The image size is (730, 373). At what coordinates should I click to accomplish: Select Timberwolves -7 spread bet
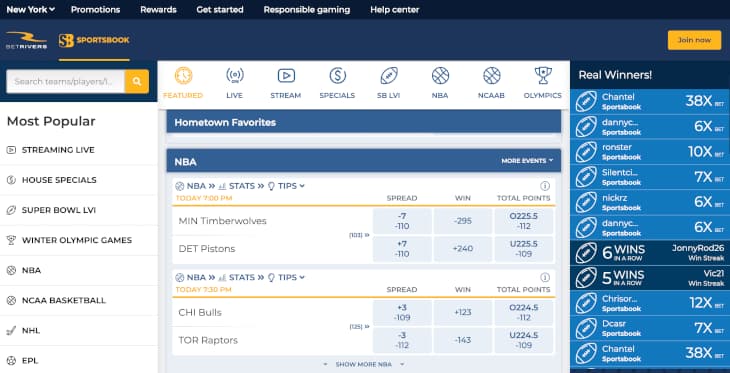402,221
